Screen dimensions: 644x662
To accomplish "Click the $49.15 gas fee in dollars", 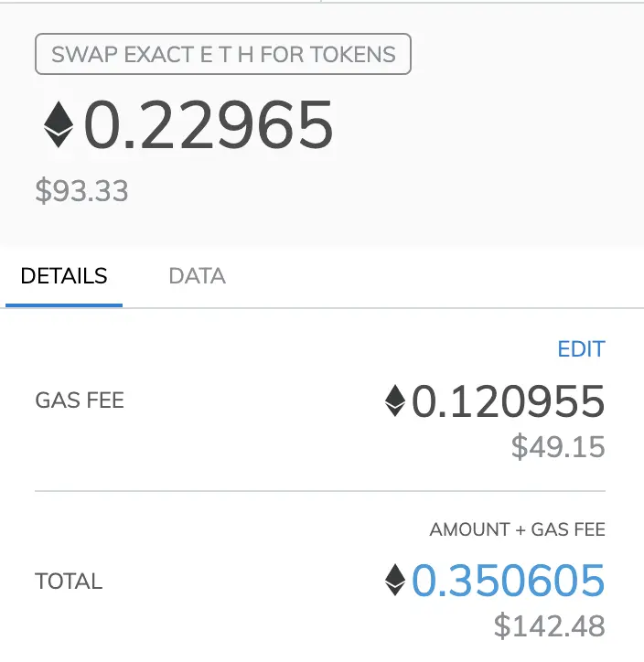I will (x=558, y=447).
